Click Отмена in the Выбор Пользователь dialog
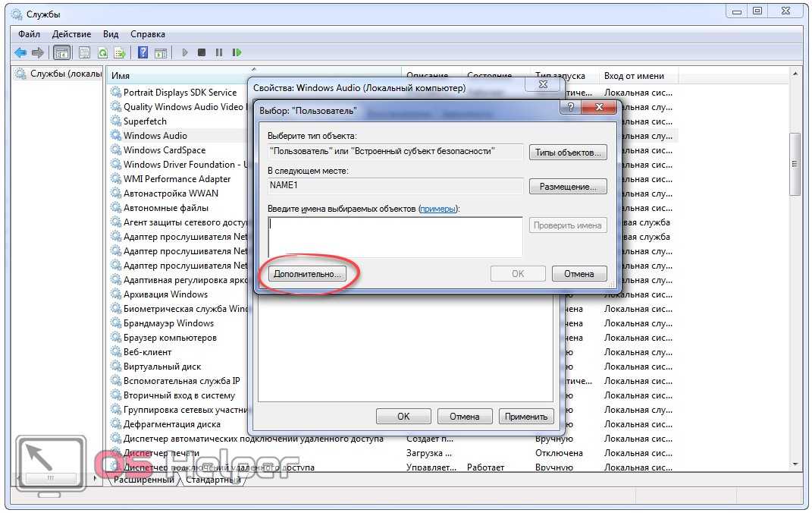 (x=579, y=274)
